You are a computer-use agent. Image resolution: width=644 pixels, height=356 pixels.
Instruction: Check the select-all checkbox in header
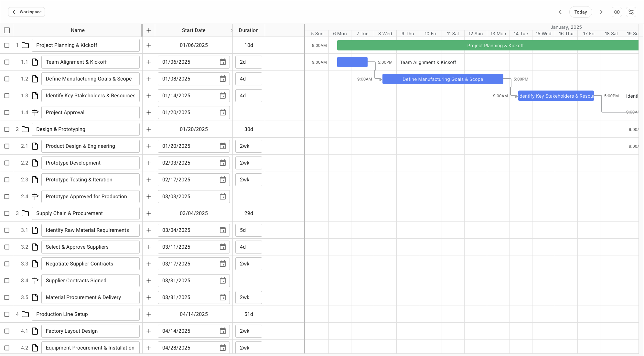tap(7, 30)
